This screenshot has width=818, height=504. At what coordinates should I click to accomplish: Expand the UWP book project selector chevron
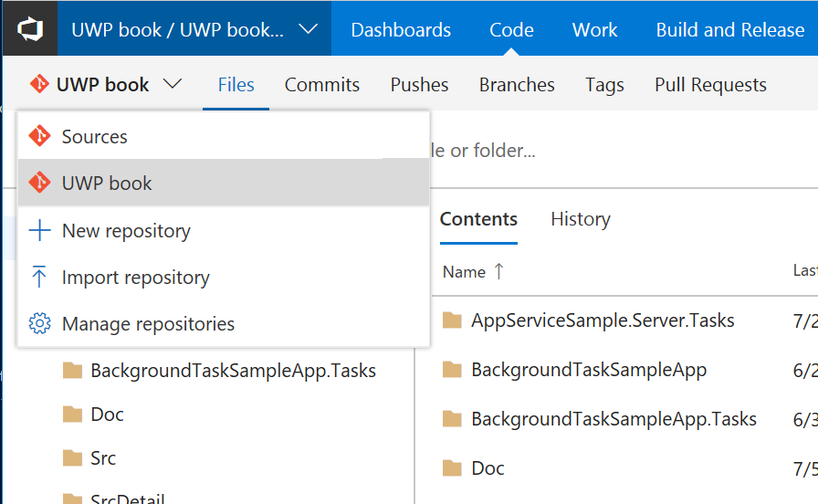point(309,29)
